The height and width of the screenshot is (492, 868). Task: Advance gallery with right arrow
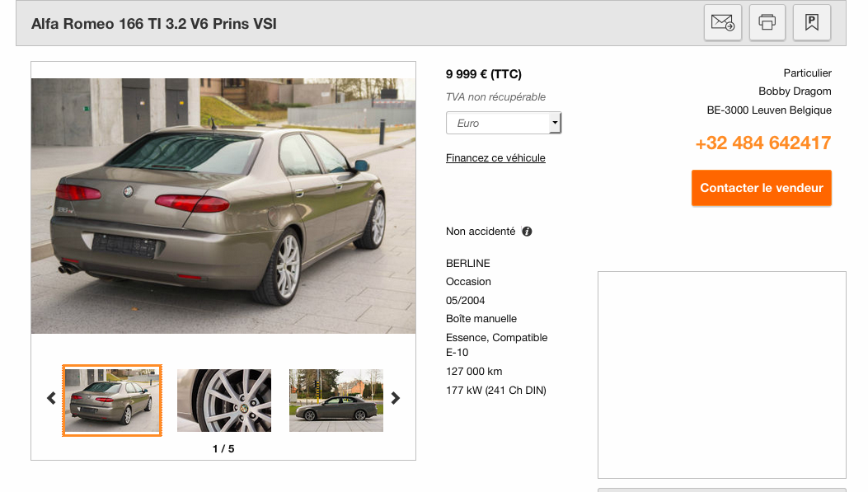point(395,398)
